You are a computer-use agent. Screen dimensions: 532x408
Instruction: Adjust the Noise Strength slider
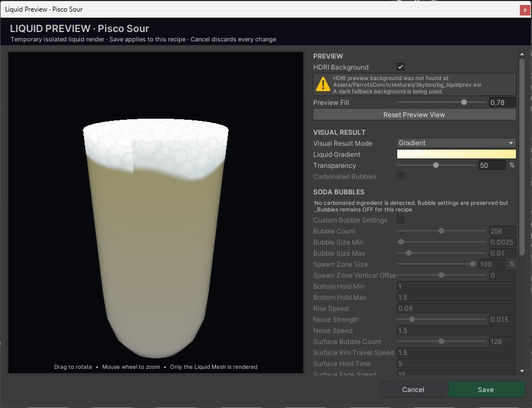(441, 320)
